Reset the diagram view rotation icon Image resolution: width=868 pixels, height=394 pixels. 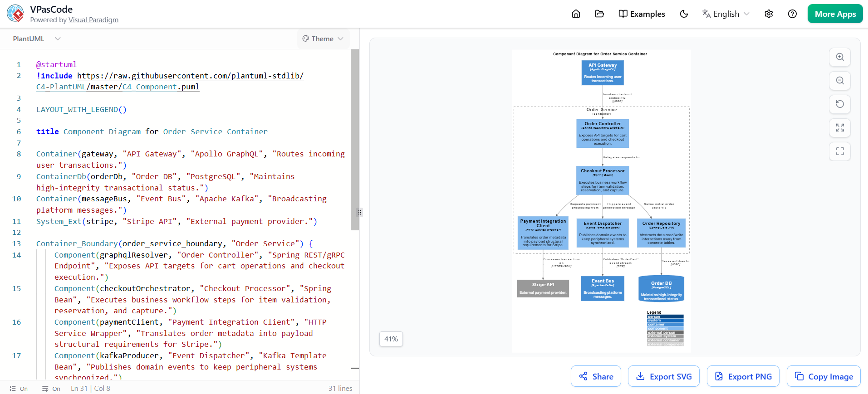click(x=840, y=104)
